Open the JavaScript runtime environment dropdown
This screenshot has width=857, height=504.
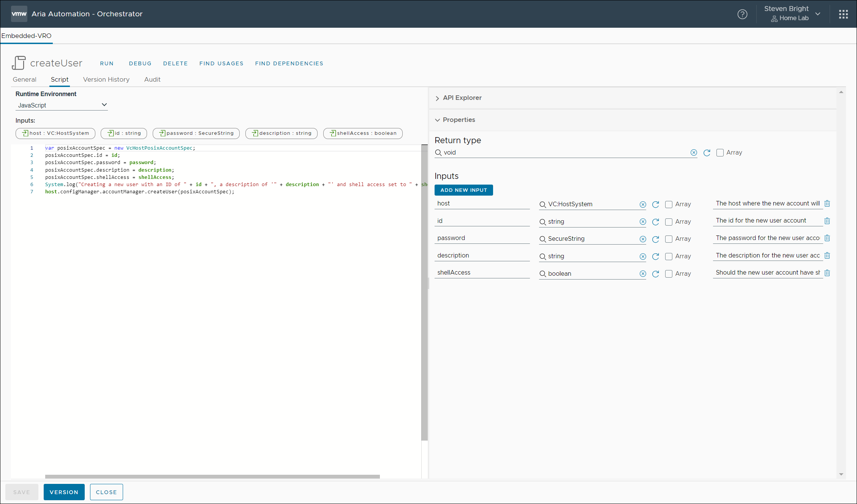pyautogui.click(x=62, y=105)
